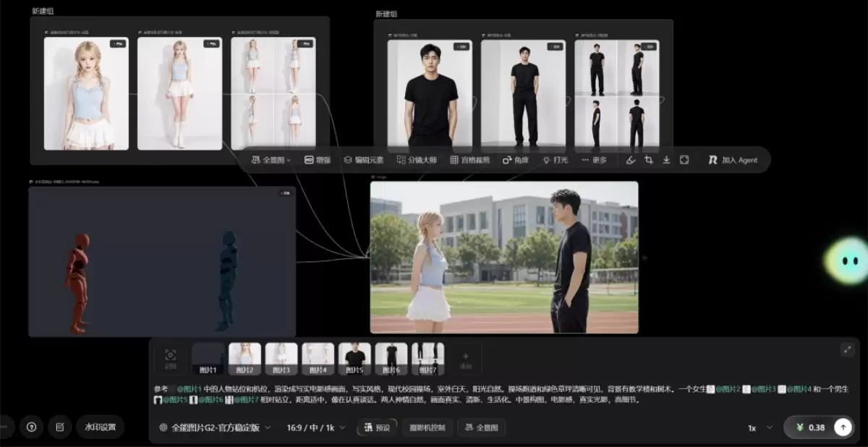Click the fullscreen expand icon in floating toolbar
868x447 pixels.
(x=684, y=160)
